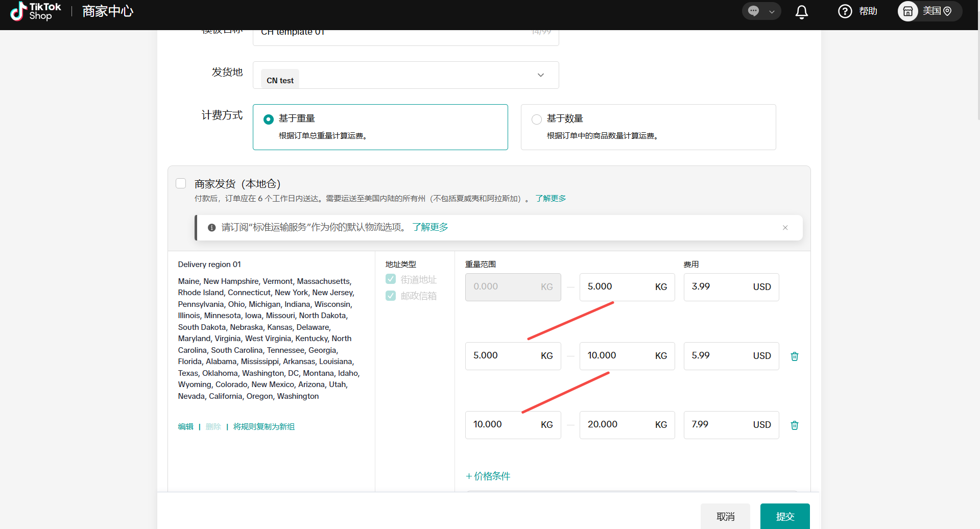980x529 pixels.
Task: Open the chat support icon
Action: [x=753, y=11]
